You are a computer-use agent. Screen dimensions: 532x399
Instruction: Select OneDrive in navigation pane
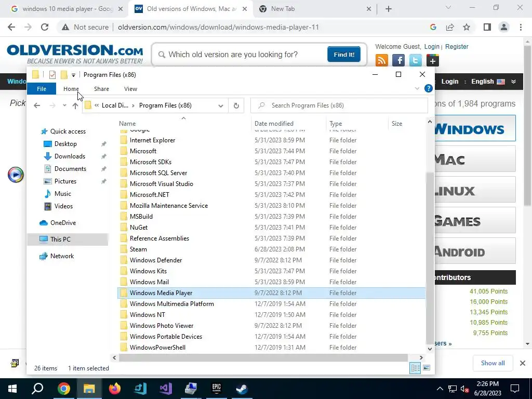(63, 223)
